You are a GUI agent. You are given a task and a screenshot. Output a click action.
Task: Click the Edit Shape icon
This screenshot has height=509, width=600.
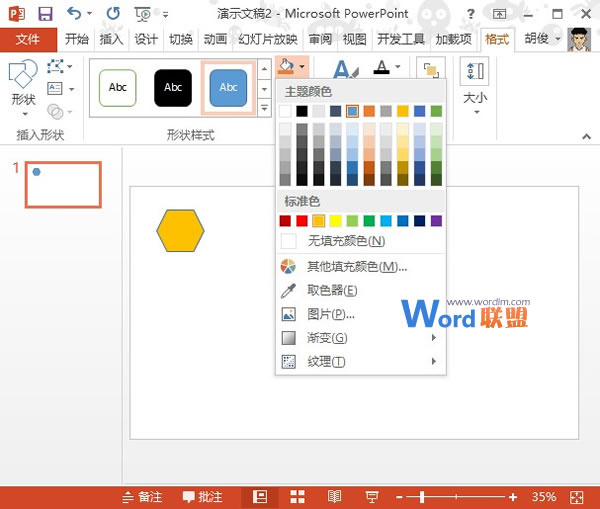(x=55, y=66)
